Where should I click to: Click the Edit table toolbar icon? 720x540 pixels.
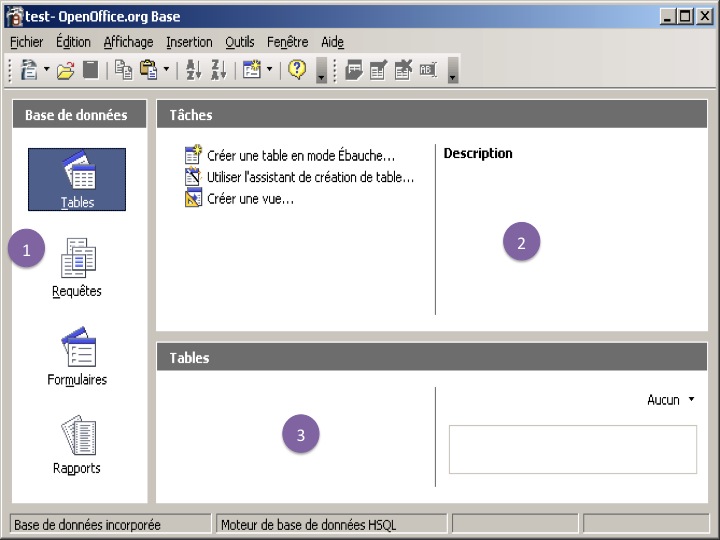[x=378, y=70]
